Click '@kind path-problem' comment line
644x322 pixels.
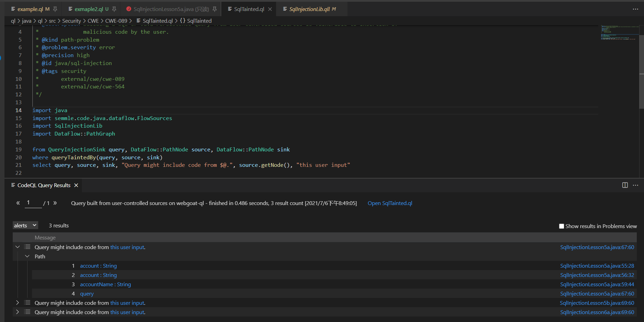(x=71, y=40)
